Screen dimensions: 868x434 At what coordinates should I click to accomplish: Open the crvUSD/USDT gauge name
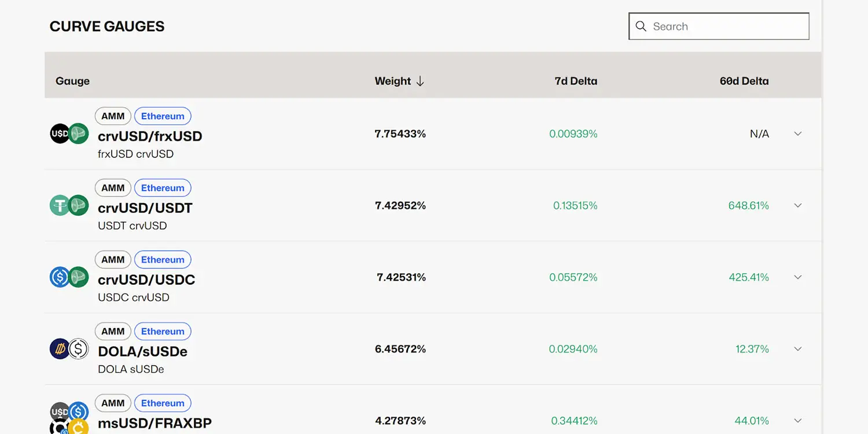[145, 208]
